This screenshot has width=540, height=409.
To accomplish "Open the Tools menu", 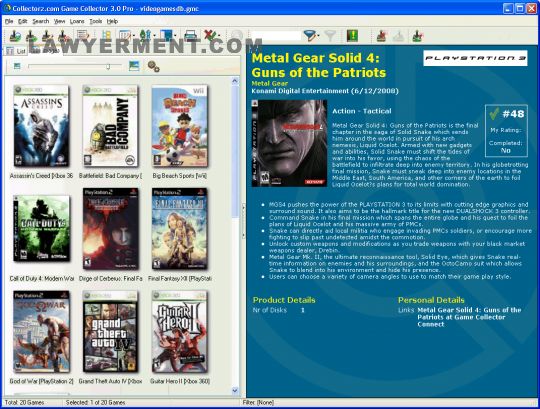I will [x=95, y=21].
